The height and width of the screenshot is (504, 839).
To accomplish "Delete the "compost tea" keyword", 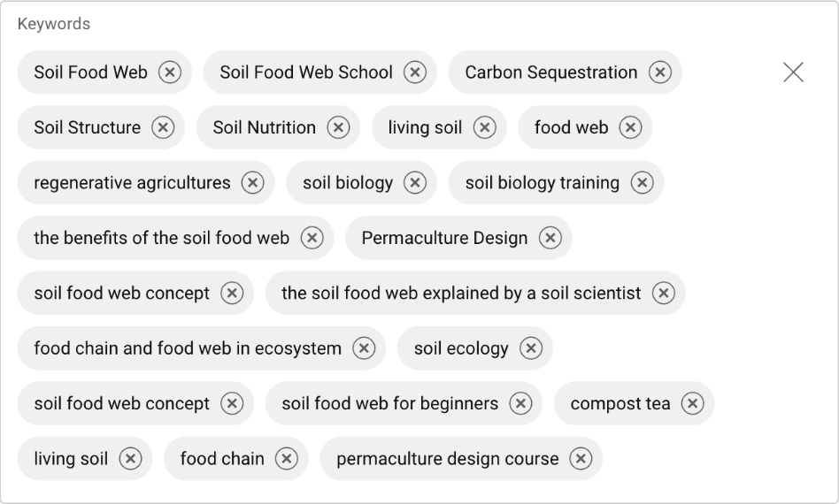I will click(x=692, y=404).
